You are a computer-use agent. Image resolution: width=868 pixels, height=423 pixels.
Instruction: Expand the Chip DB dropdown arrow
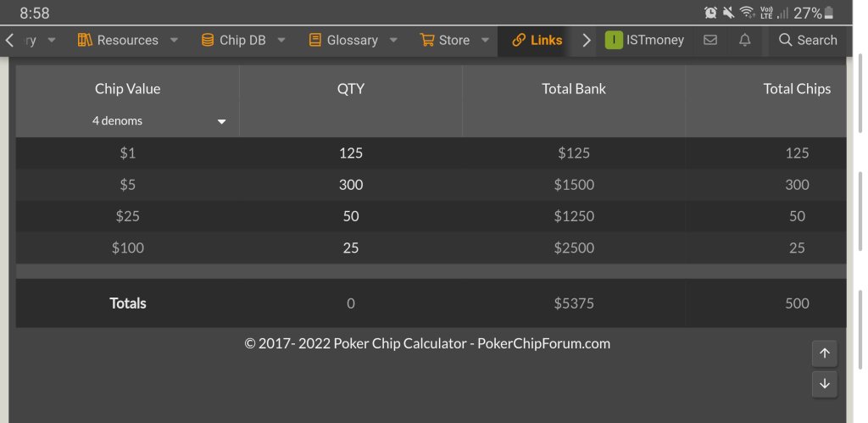pyautogui.click(x=281, y=40)
